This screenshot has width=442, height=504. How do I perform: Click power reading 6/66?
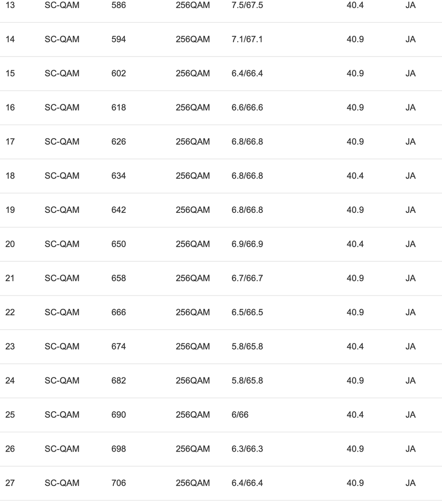[x=240, y=415]
